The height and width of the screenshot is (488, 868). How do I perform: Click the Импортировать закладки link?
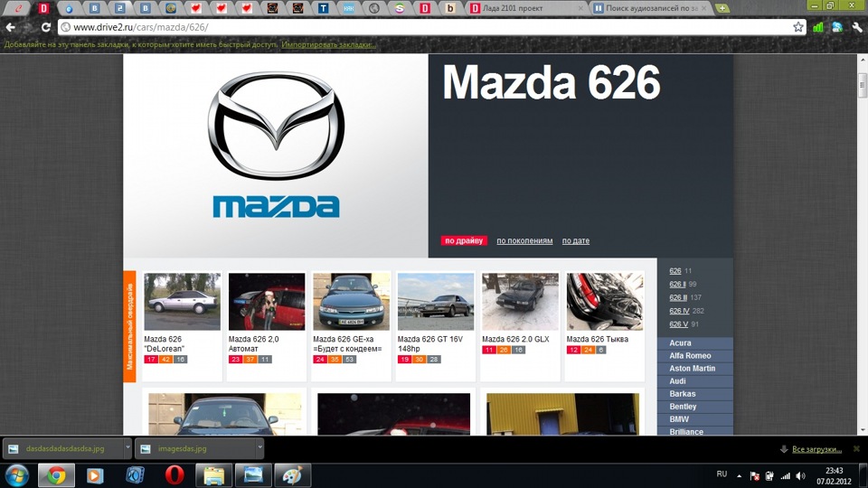coord(329,44)
